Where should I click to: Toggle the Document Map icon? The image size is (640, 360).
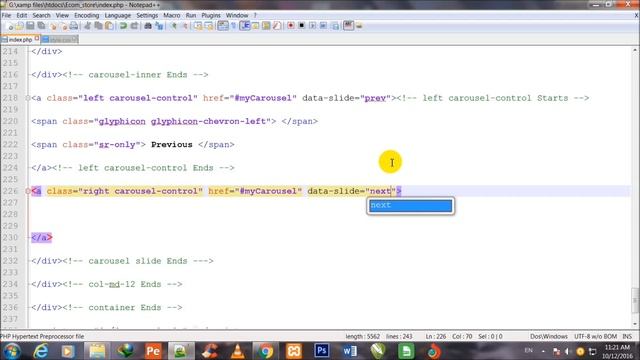pos(266,26)
